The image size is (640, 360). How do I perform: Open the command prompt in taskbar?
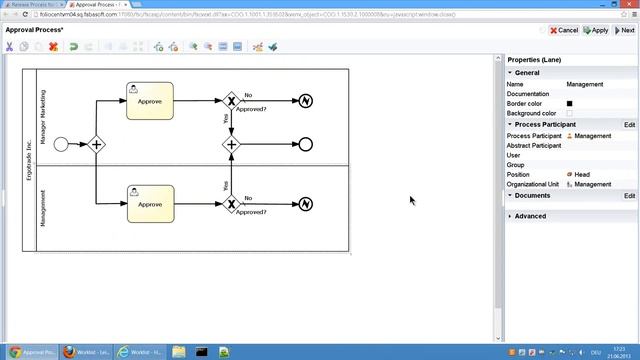202,352
